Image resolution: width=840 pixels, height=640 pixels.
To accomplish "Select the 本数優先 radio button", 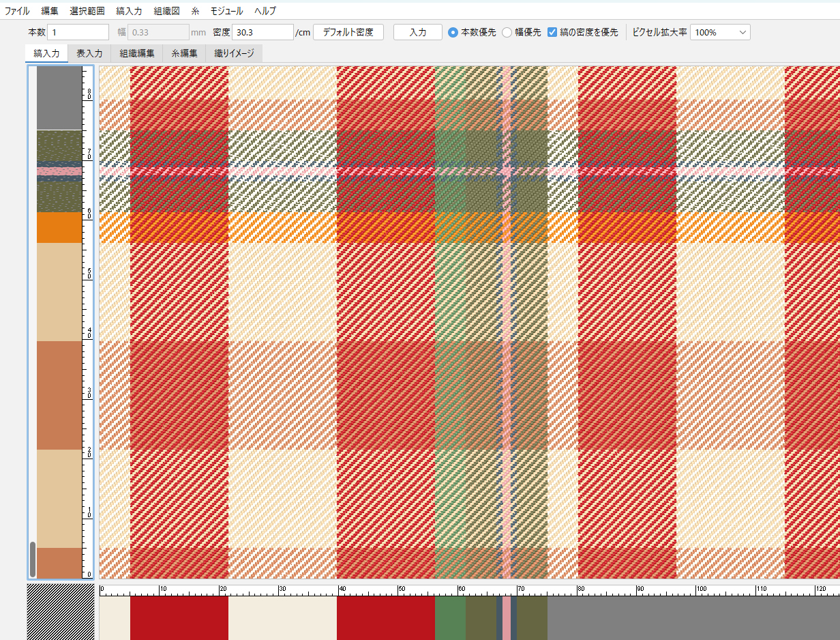I will pyautogui.click(x=453, y=32).
